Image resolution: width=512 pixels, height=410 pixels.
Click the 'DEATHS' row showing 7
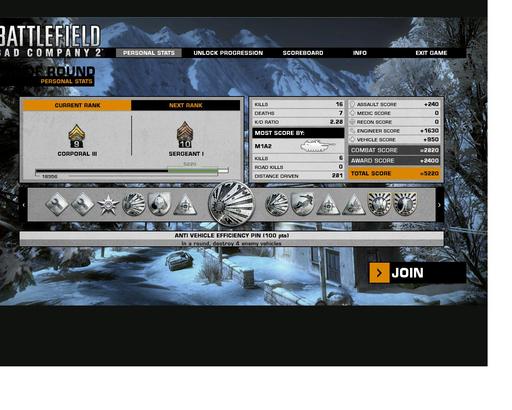coord(298,113)
